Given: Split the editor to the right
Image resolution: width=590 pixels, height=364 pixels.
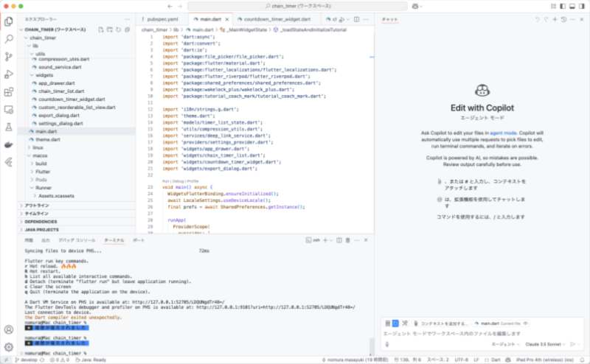Looking at the screenshot, I should pyautogui.click(x=356, y=19).
